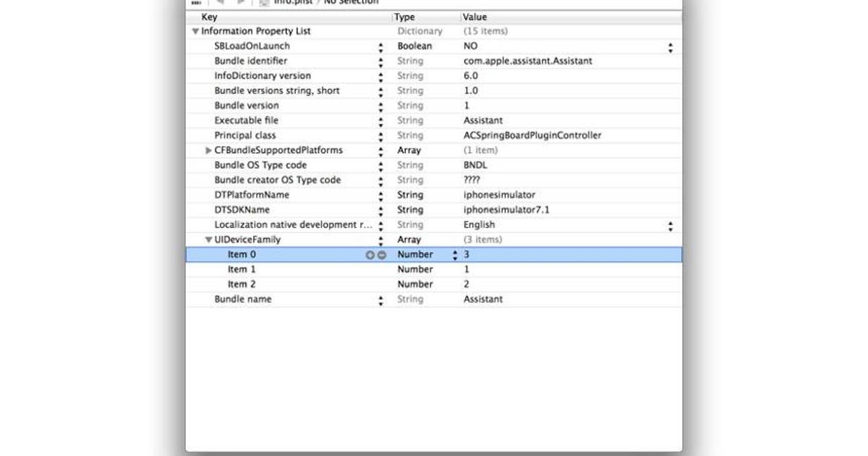Click the remove (−) button on Item 0
The image size is (868, 456).
(x=381, y=255)
